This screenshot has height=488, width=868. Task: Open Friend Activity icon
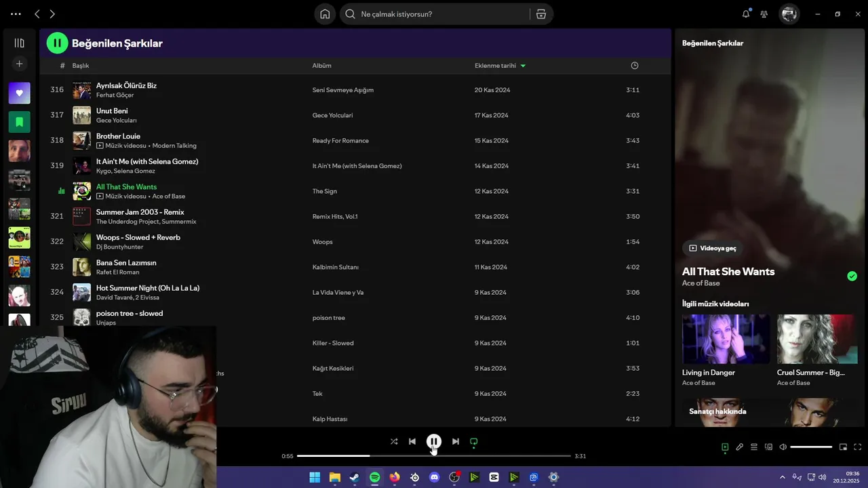click(764, 14)
